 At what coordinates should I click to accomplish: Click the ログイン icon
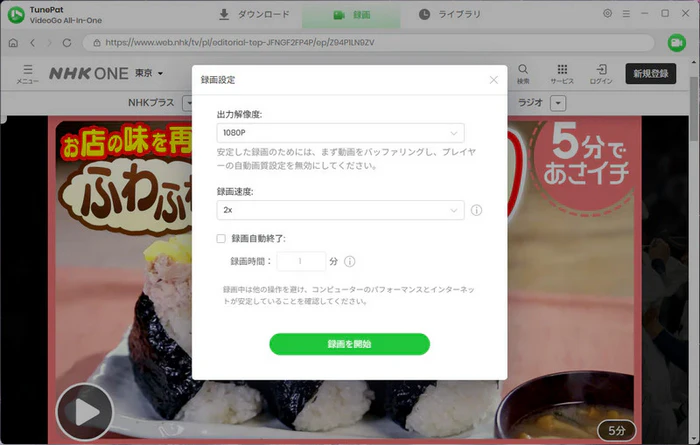tap(601, 74)
